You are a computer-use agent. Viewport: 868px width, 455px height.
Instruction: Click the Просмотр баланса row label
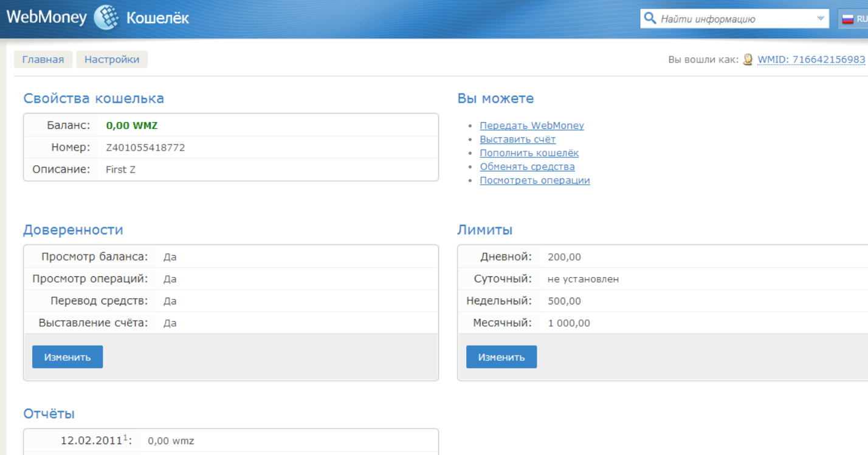pos(95,257)
